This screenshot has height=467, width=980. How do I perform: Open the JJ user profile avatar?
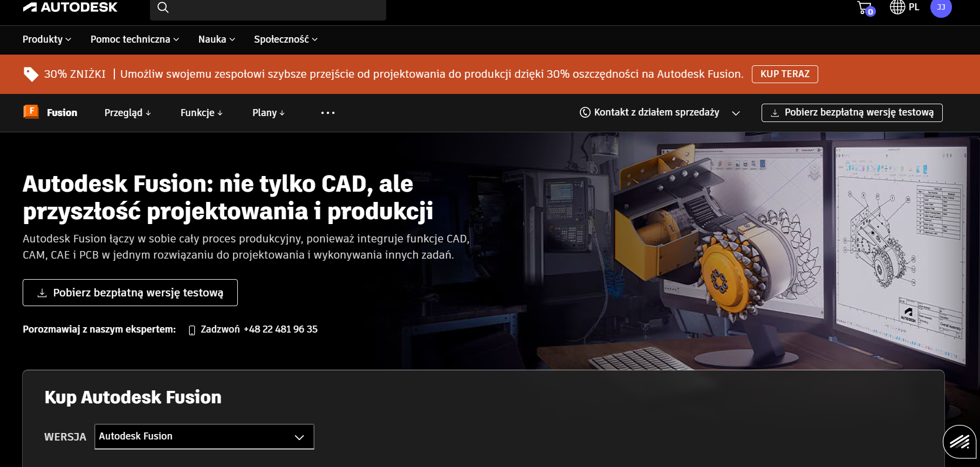tap(941, 8)
